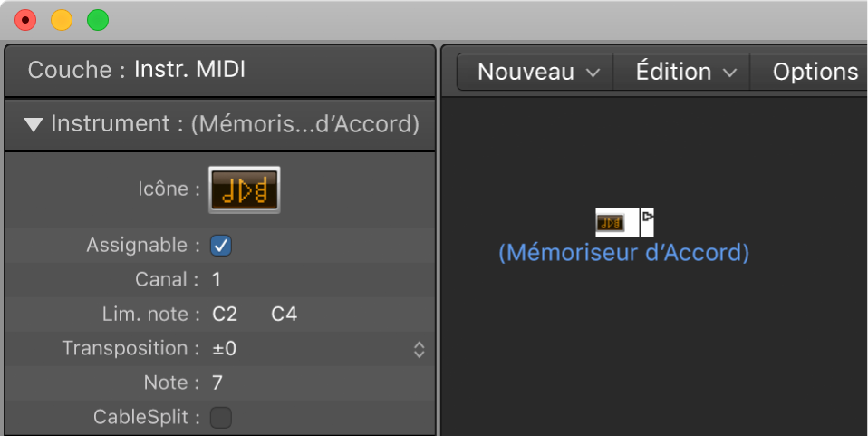Screen dimensions: 868x436
Task: Click the Instrument name (Mémoris...d'Accord) header
Action: point(304,124)
